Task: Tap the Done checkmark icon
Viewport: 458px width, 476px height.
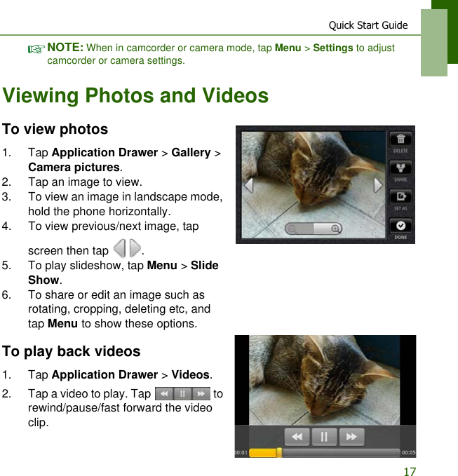Action: [x=400, y=226]
